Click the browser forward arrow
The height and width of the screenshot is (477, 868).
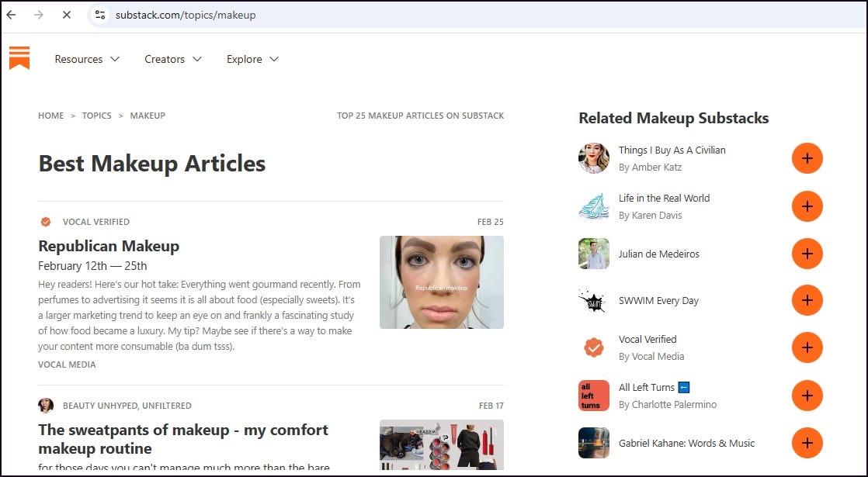(x=39, y=15)
